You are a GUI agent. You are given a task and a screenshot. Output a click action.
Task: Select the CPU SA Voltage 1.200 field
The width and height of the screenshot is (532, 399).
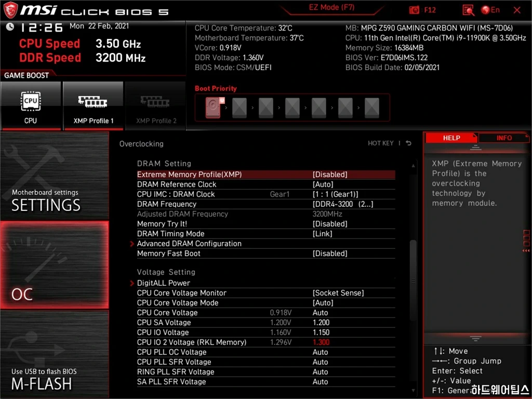tap(321, 323)
